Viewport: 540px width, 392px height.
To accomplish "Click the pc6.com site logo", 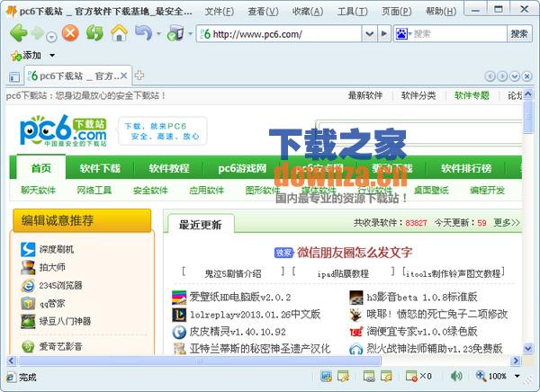I will pyautogui.click(x=64, y=131).
